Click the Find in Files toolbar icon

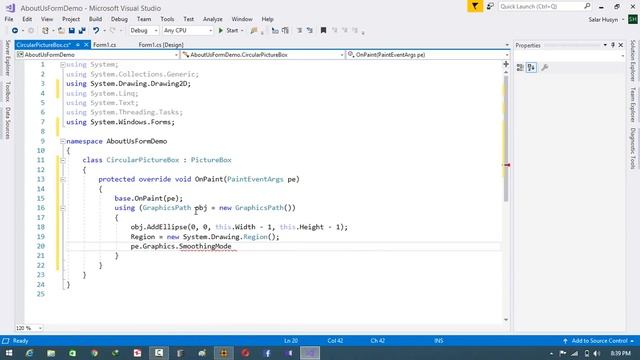tap(254, 31)
